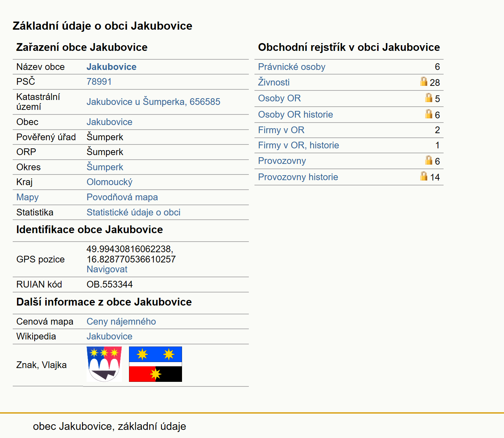Click the GPS longitude 16.828770536610257
This screenshot has width=504, height=438.
(x=131, y=259)
